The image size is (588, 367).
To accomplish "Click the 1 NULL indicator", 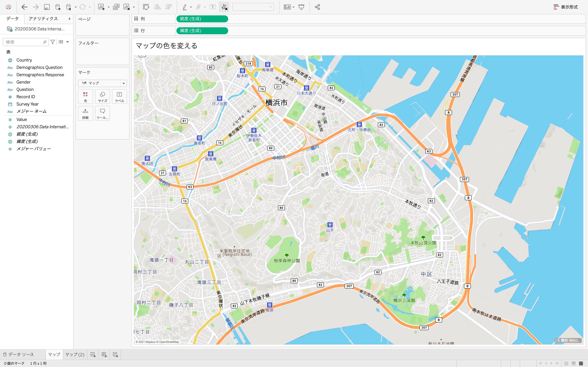I will 568,340.
